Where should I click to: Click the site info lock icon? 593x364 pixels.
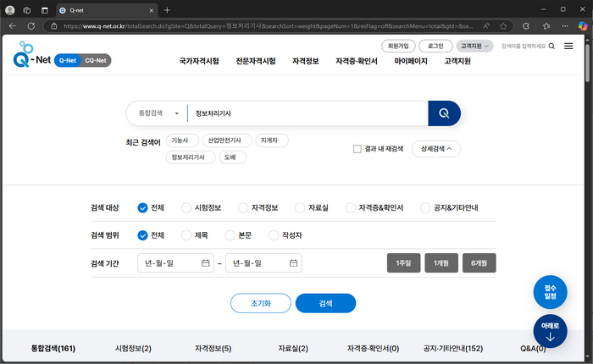(x=54, y=26)
